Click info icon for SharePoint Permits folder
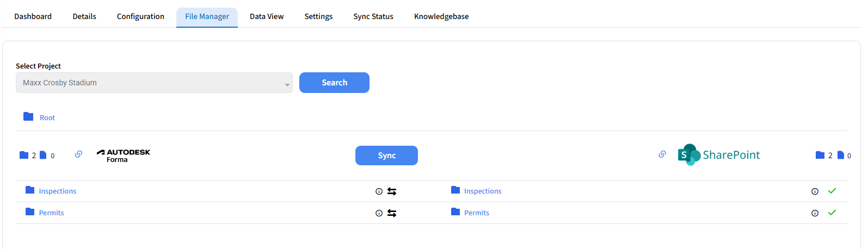Screen dimensions: 868x249 815,213
